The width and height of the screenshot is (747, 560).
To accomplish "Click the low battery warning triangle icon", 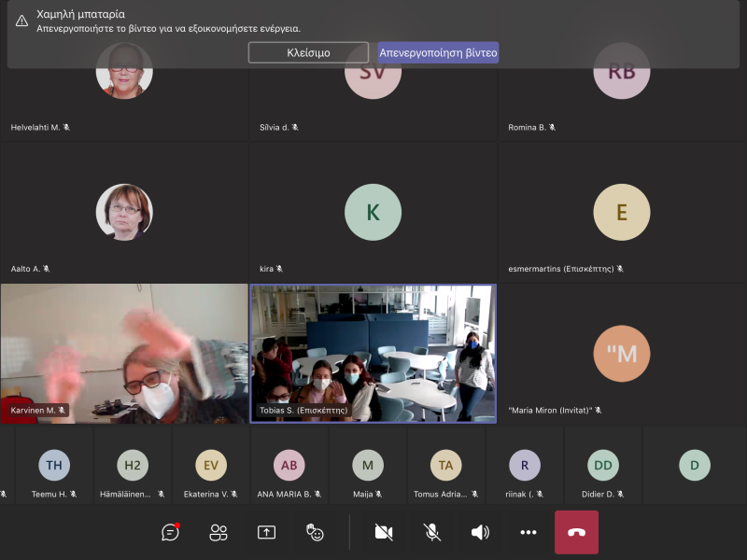I will 21,21.
